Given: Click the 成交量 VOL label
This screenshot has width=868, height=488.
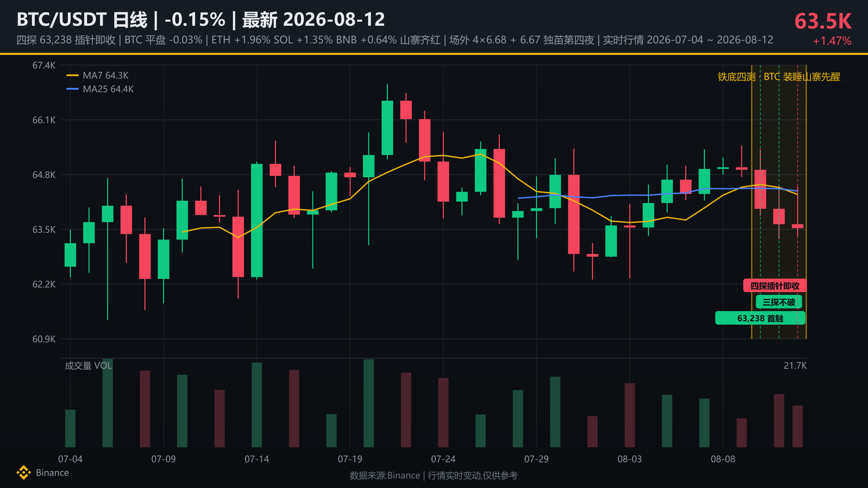Looking at the screenshot, I should pyautogui.click(x=88, y=366).
